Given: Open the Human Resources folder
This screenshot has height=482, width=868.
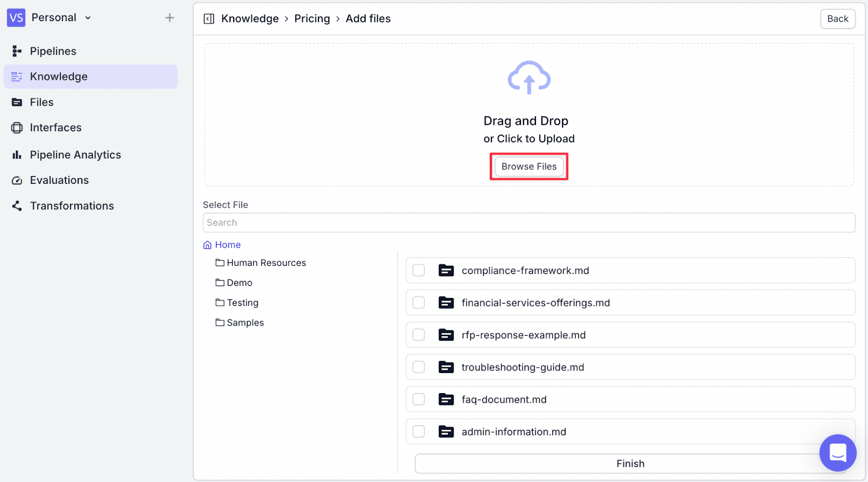Looking at the screenshot, I should point(266,263).
